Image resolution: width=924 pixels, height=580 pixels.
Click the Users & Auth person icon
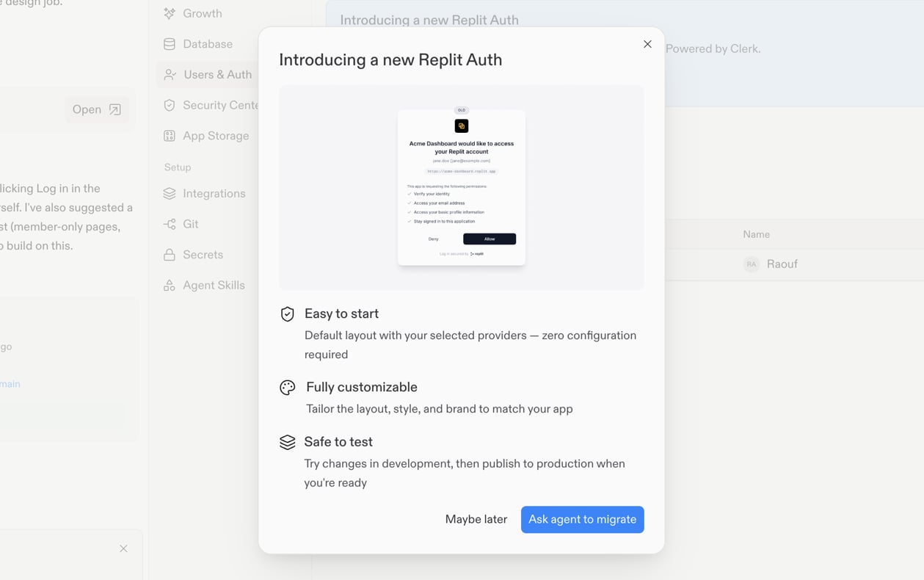click(170, 75)
